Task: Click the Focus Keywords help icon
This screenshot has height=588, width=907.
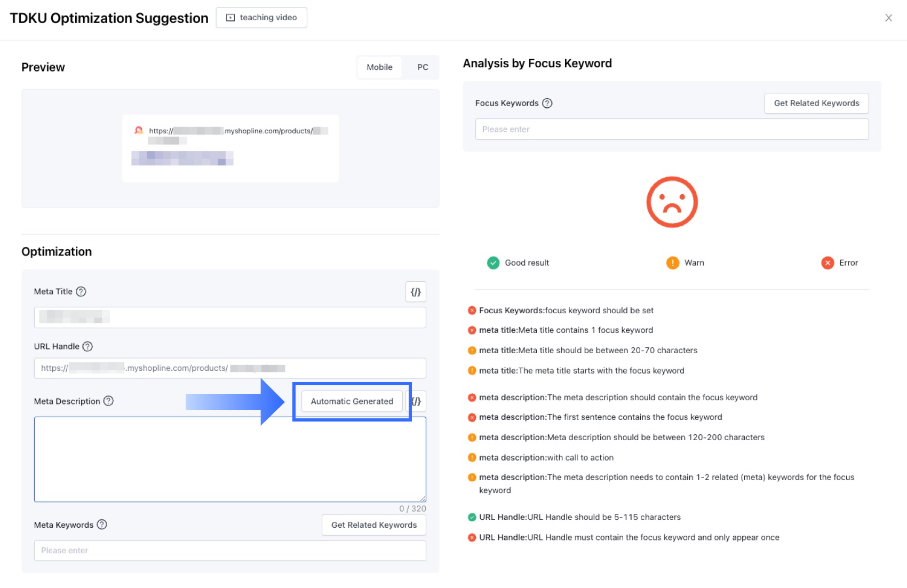Action: point(547,103)
